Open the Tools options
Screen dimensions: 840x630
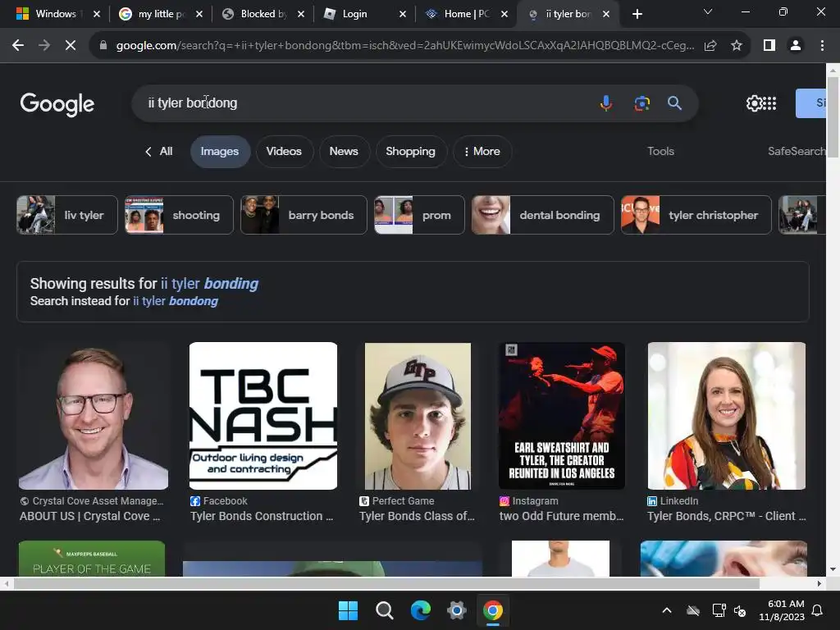coord(660,152)
